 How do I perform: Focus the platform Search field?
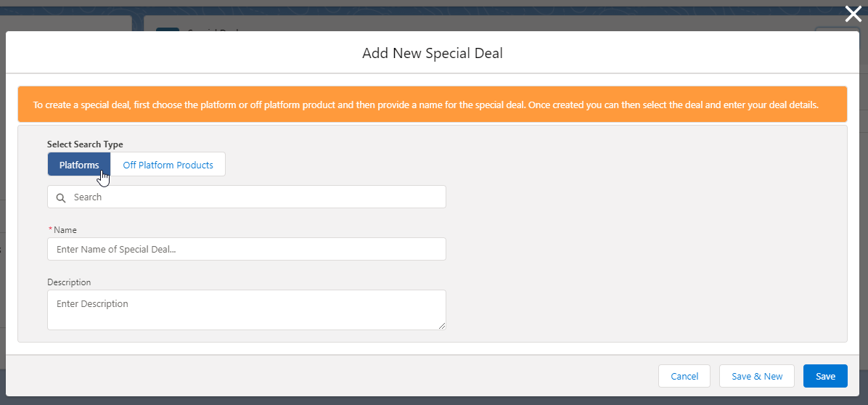(254, 197)
